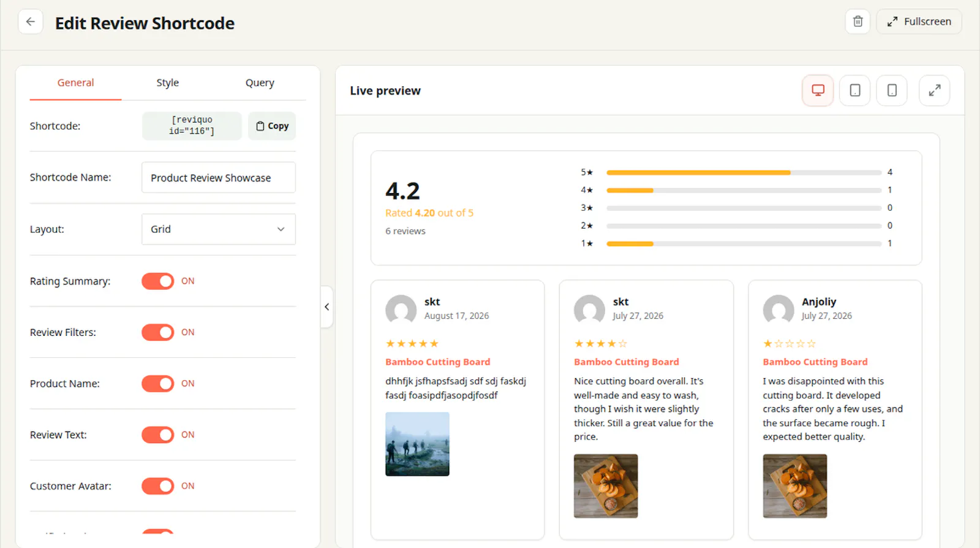Click the 3-star rating bar
Screen dimensions: 980x548
click(x=744, y=208)
